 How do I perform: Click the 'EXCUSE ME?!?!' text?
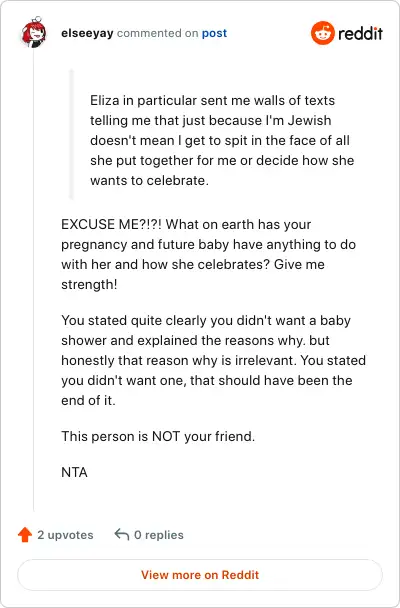click(x=111, y=225)
